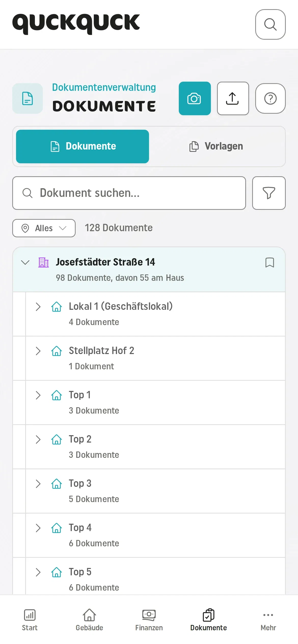Expand the Top 5 row
298x644 pixels.
38,572
